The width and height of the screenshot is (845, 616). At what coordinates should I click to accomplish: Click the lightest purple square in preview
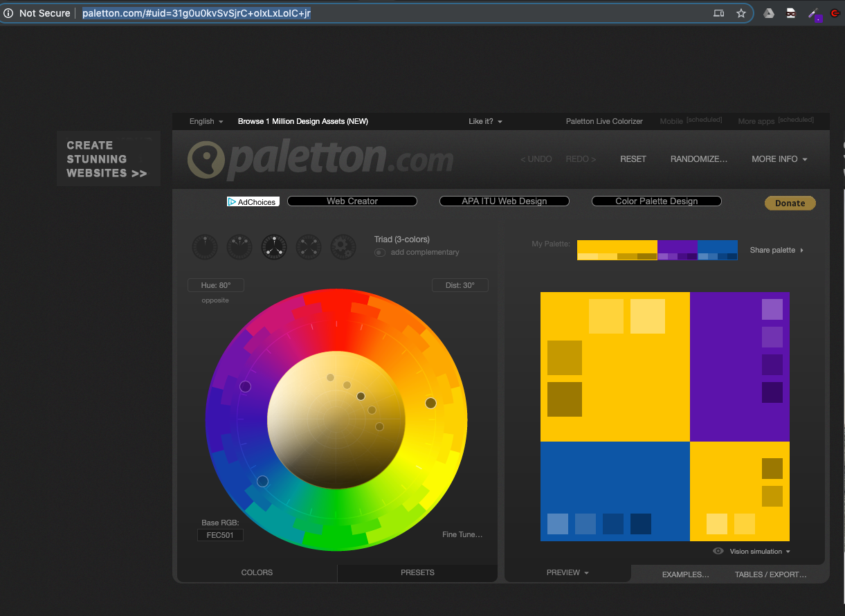pos(772,309)
